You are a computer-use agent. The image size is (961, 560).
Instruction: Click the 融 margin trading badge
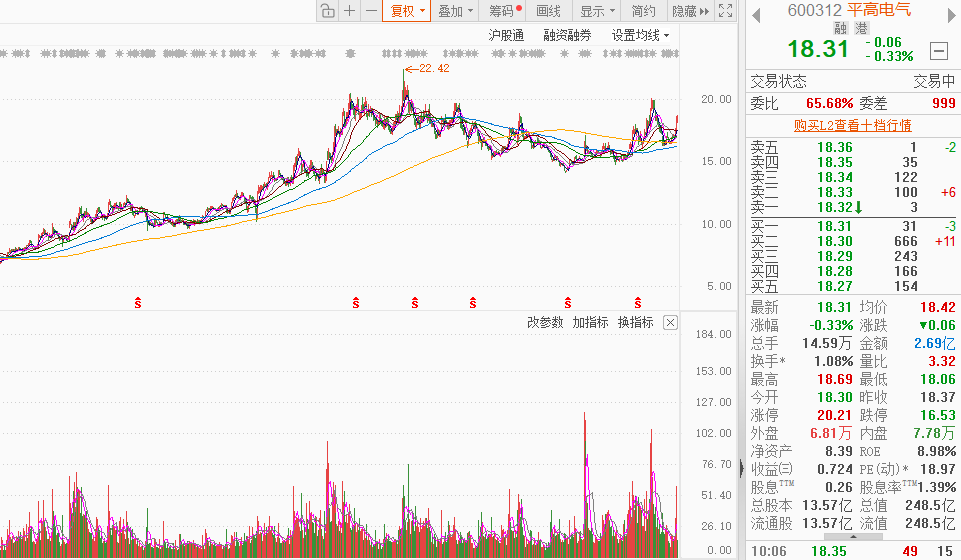[x=840, y=28]
